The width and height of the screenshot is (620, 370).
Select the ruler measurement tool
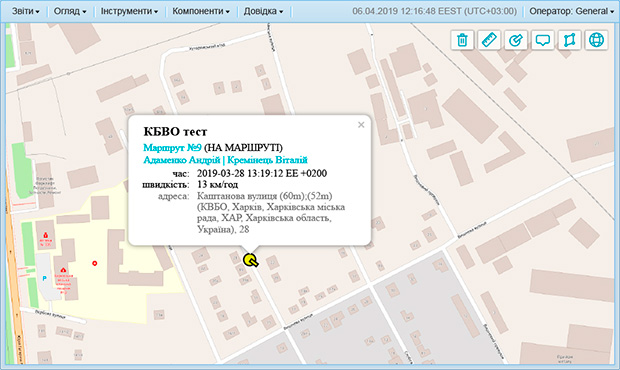point(489,40)
